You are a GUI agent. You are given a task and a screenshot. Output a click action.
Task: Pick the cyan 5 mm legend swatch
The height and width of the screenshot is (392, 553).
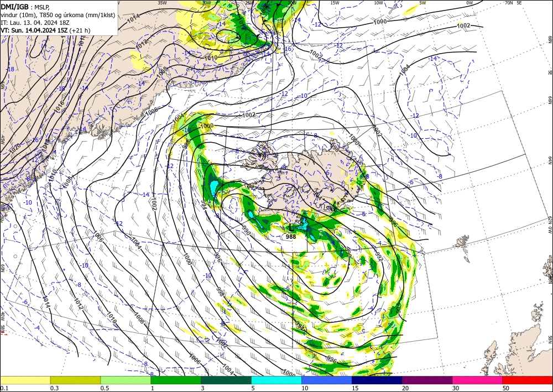pos(276,380)
